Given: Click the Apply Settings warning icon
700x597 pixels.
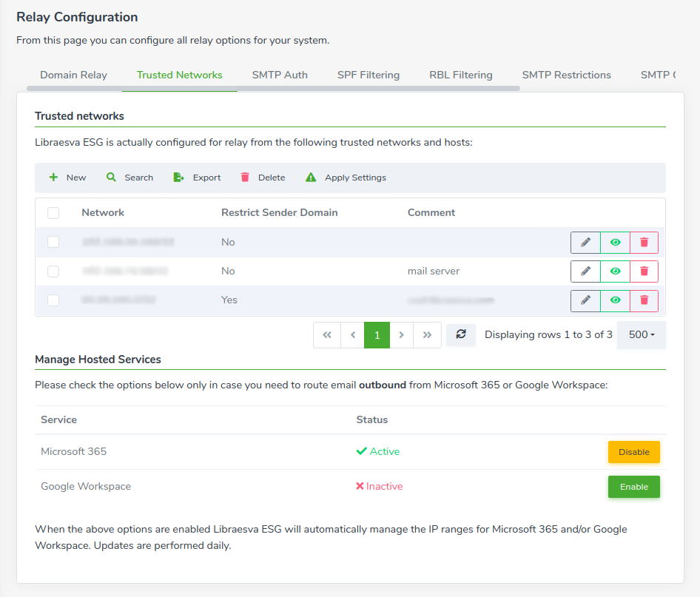Looking at the screenshot, I should coord(311,177).
